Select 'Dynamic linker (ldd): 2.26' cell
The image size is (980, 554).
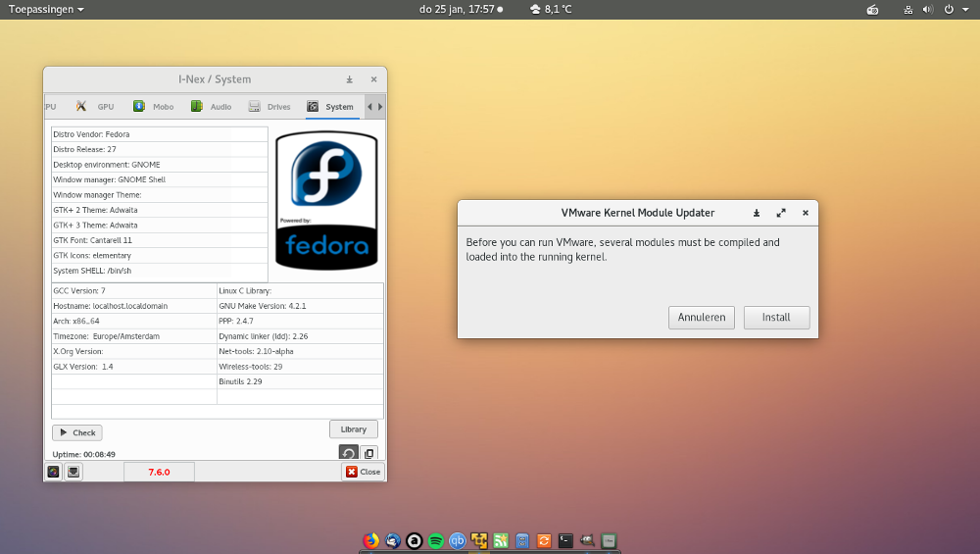(x=300, y=336)
